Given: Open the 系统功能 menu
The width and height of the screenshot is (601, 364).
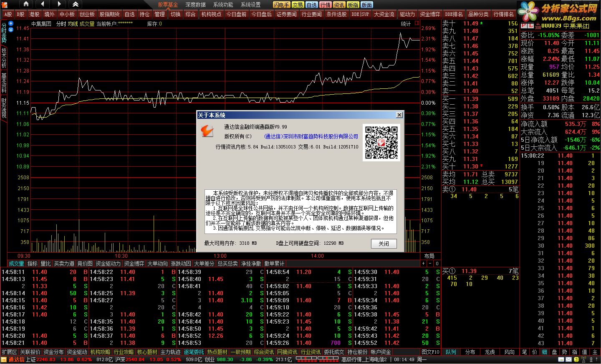Looking at the screenshot, I should point(223,5).
